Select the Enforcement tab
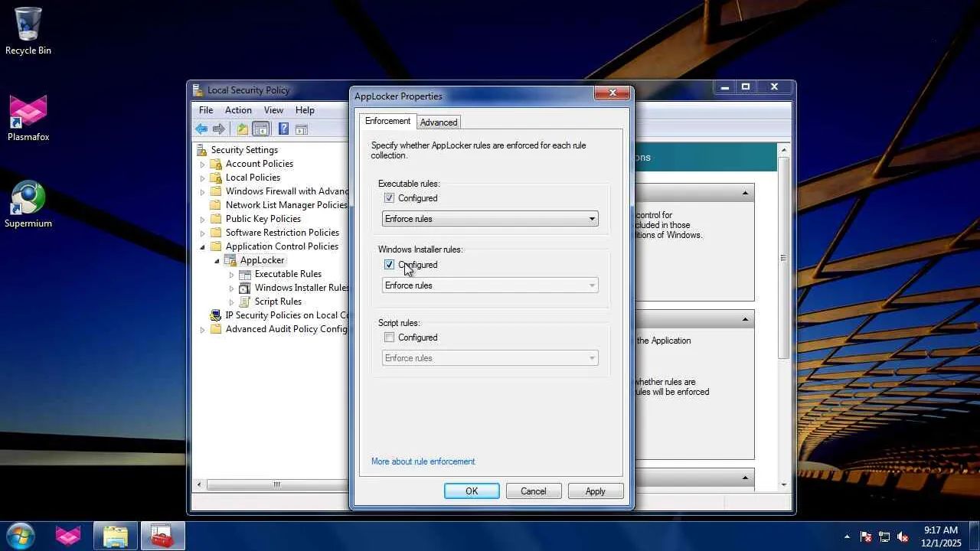Screen dimensions: 980x551 [387, 121]
